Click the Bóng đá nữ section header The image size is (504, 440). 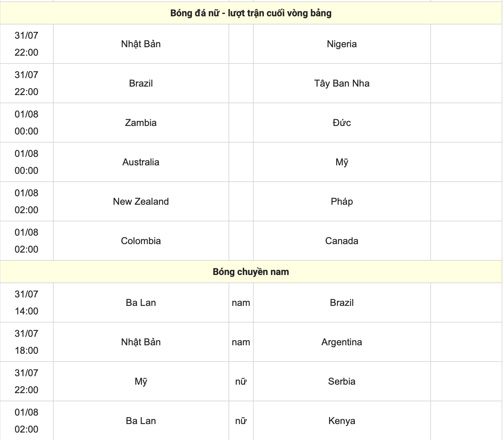[251, 13]
